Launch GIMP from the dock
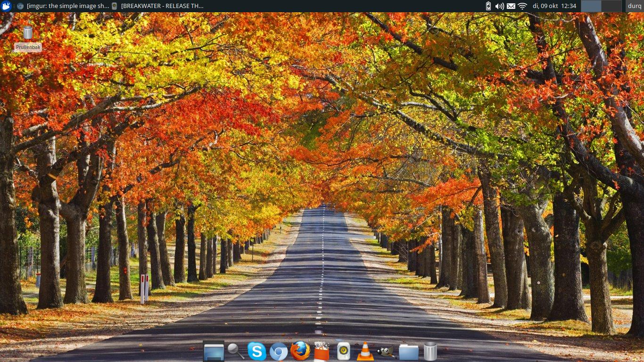This screenshot has width=644, height=362. (386, 352)
